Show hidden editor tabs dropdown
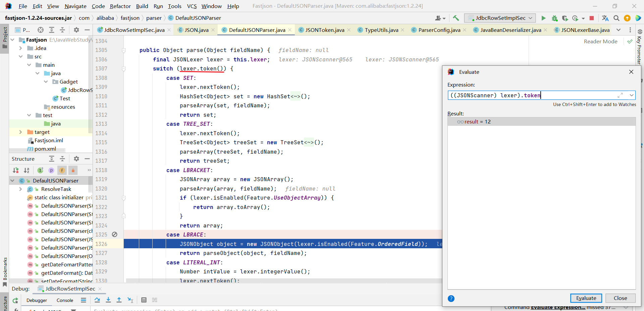This screenshot has width=644, height=311. point(619,30)
